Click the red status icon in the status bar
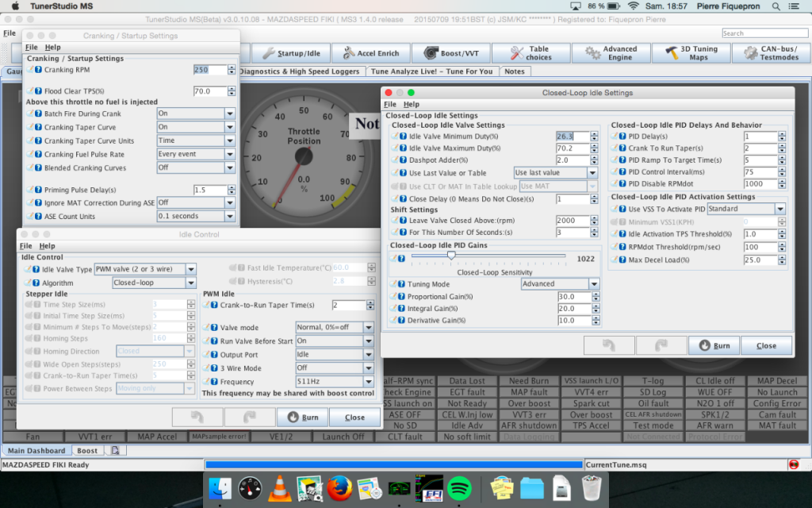 [x=793, y=464]
